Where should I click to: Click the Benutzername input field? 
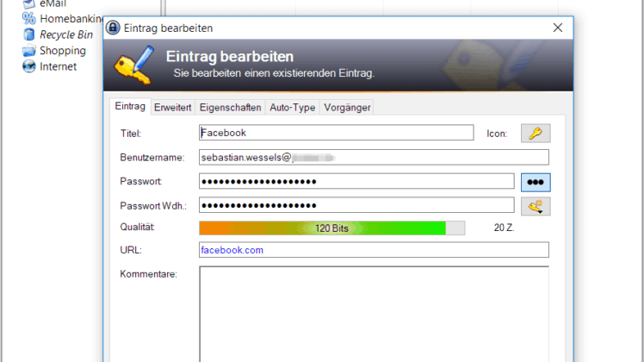(374, 158)
